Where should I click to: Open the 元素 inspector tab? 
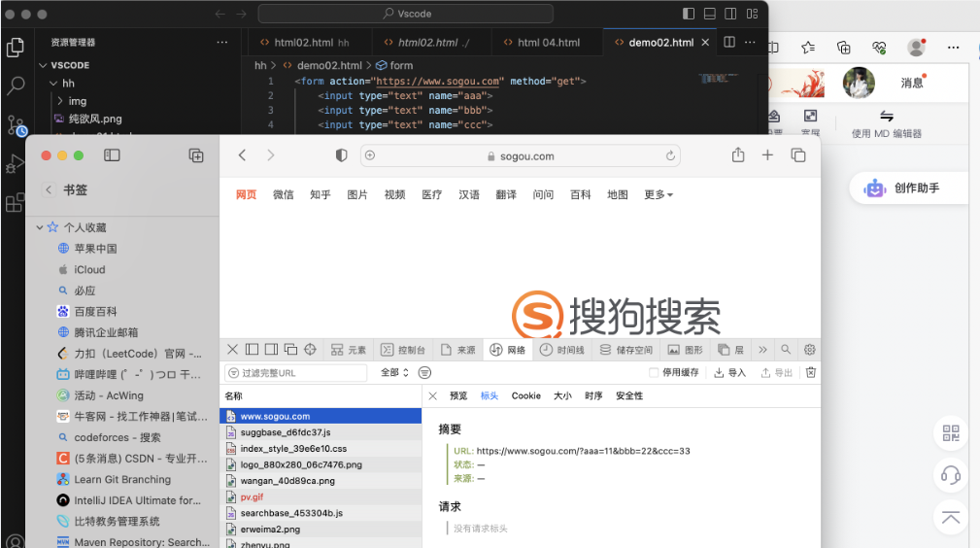coord(349,350)
